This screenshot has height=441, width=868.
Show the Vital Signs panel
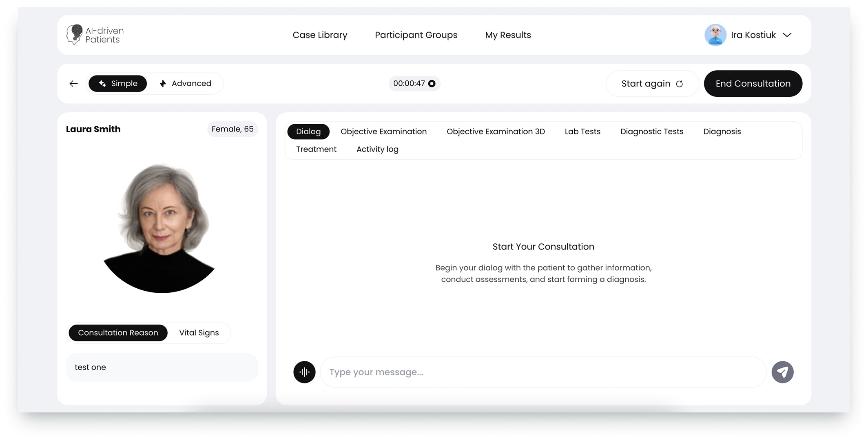click(199, 333)
